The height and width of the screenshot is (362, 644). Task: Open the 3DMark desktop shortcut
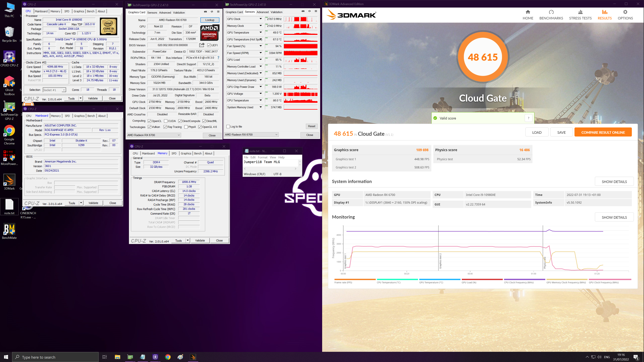9,182
